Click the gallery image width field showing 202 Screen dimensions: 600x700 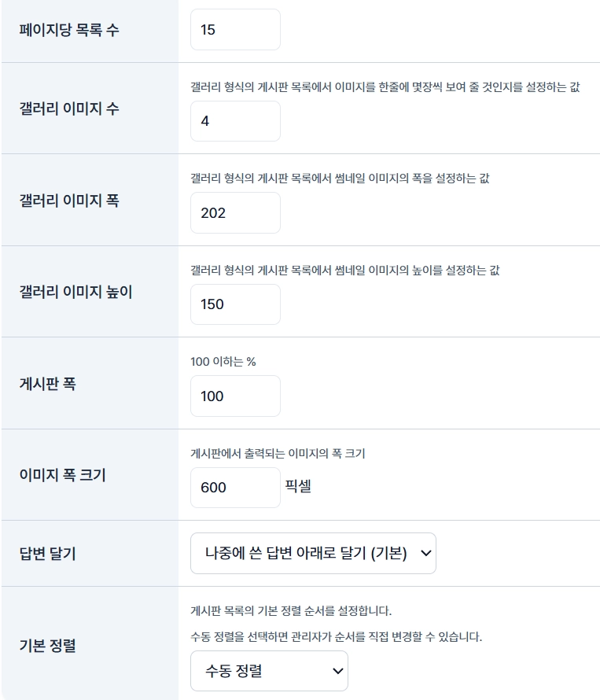click(x=235, y=212)
